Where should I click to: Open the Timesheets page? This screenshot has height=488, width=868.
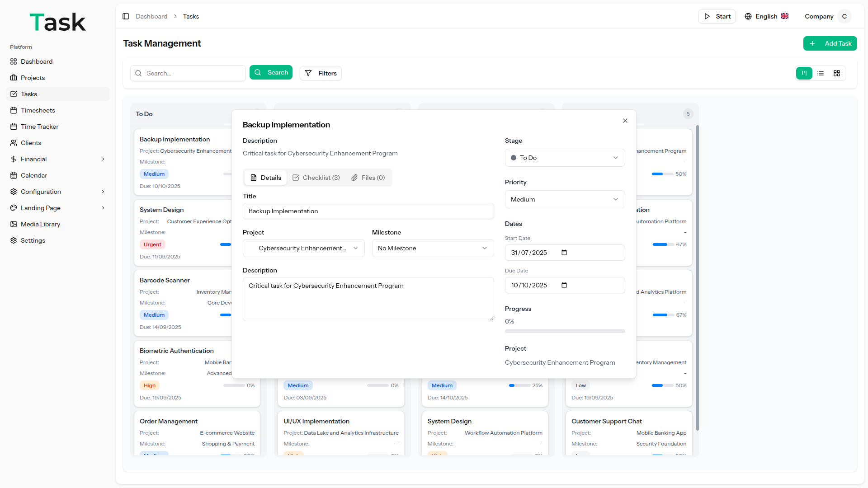pyautogui.click(x=38, y=110)
